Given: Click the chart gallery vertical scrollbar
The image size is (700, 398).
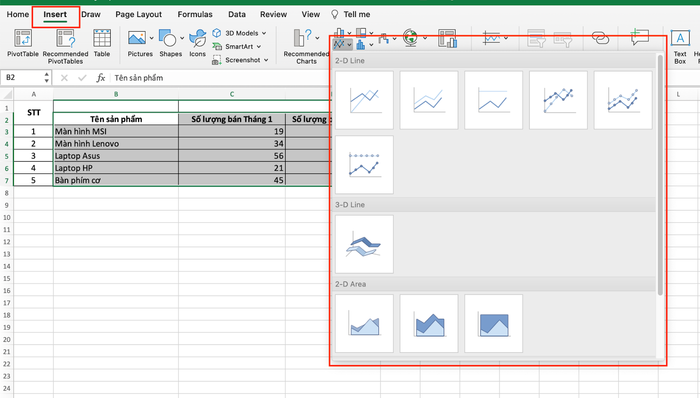Looking at the screenshot, I should click(x=660, y=175).
